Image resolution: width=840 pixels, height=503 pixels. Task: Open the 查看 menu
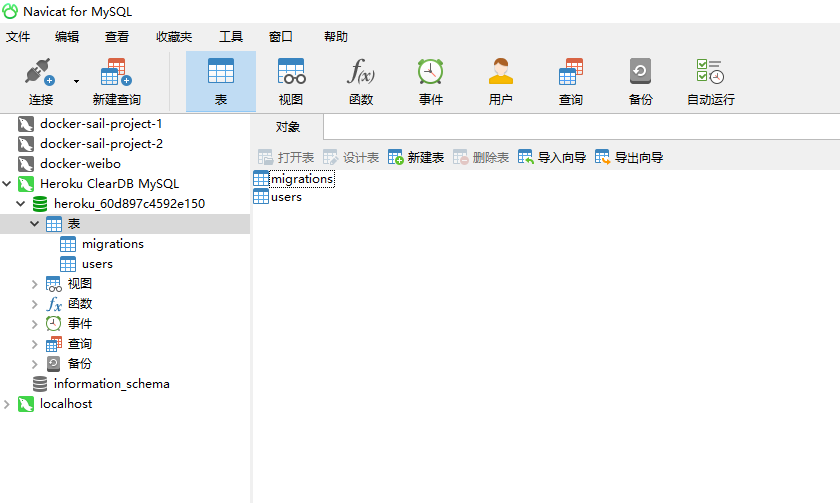point(117,36)
